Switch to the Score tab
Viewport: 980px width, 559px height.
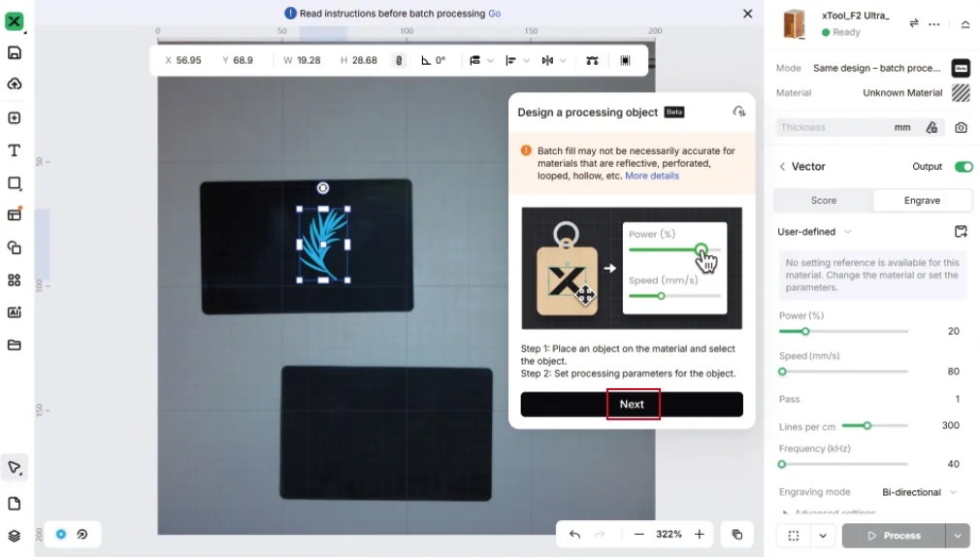(824, 201)
